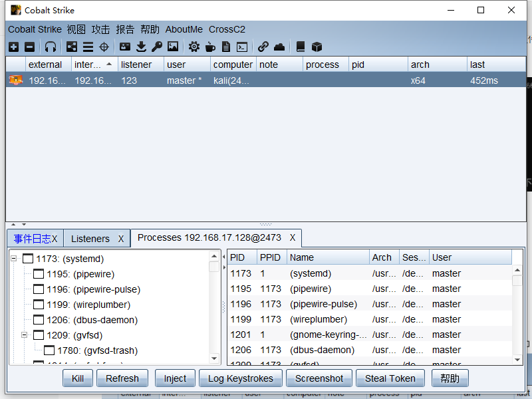The image size is (532, 399).
Task: Click the Log Keystrokes button
Action: pos(241,378)
